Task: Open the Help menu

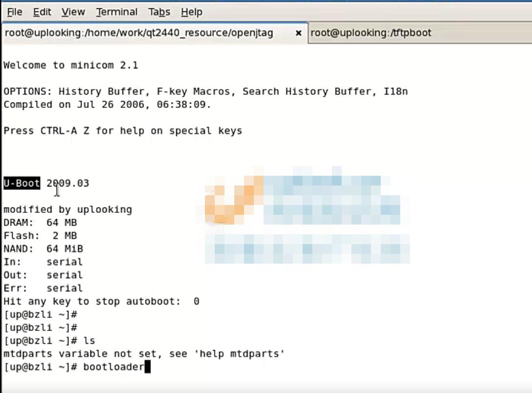Action: pos(191,12)
